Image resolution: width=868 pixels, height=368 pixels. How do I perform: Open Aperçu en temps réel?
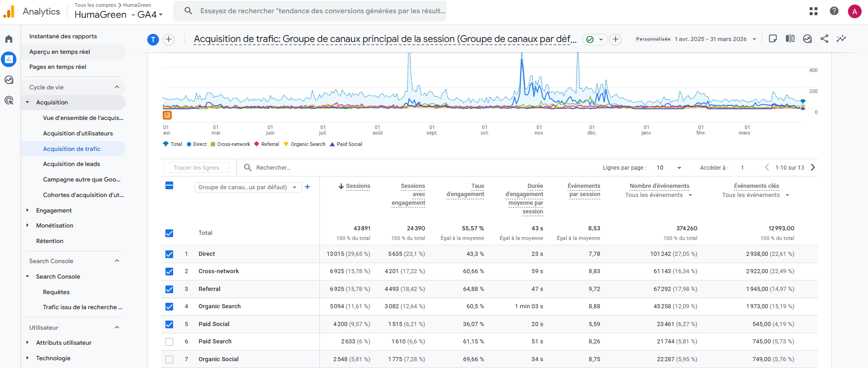tap(60, 52)
